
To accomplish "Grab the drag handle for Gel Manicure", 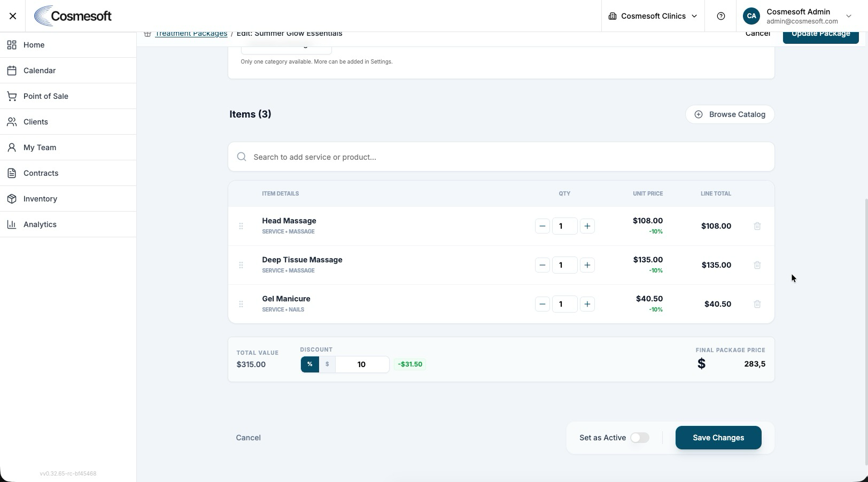I will (x=241, y=304).
